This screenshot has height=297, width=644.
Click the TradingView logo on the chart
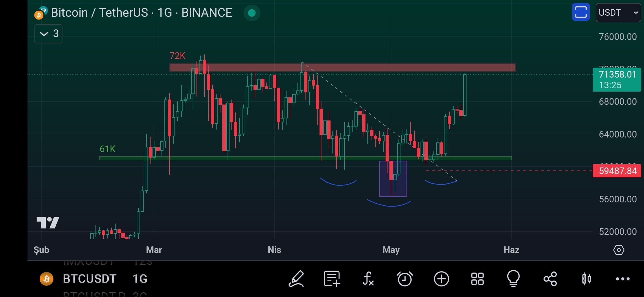[48, 223]
